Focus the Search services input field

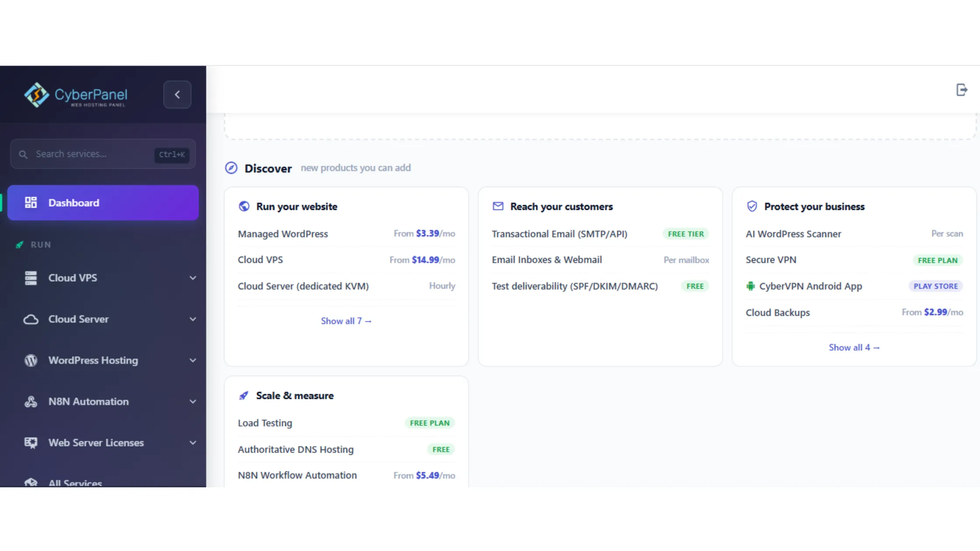(103, 154)
